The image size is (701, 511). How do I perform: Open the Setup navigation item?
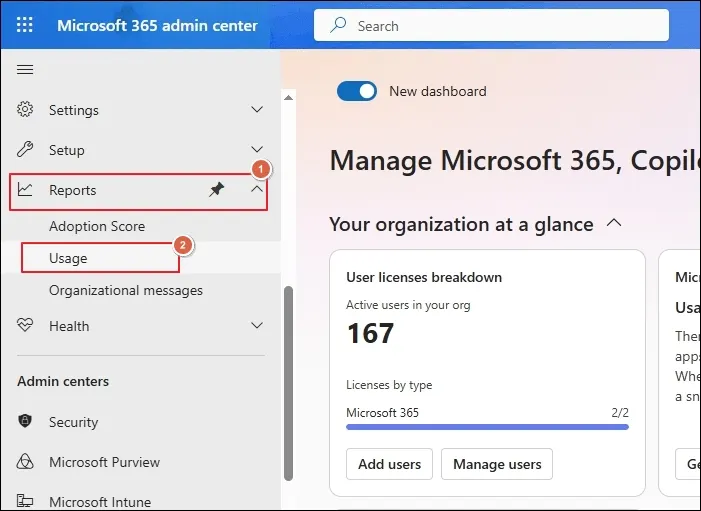(140, 150)
